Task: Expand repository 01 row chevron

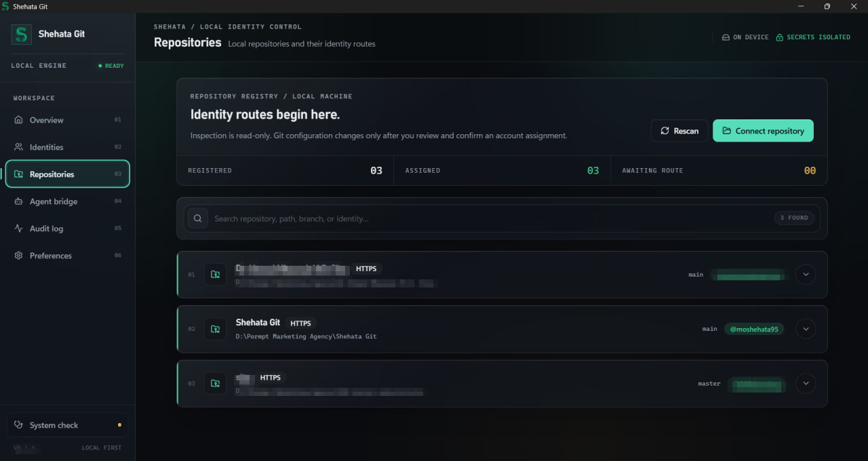Action: (x=806, y=275)
